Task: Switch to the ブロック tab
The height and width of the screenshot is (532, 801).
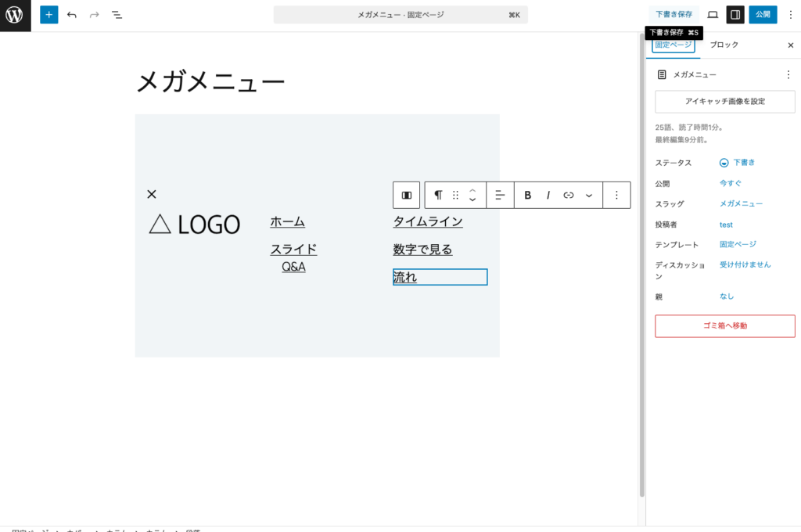Action: pyautogui.click(x=724, y=45)
